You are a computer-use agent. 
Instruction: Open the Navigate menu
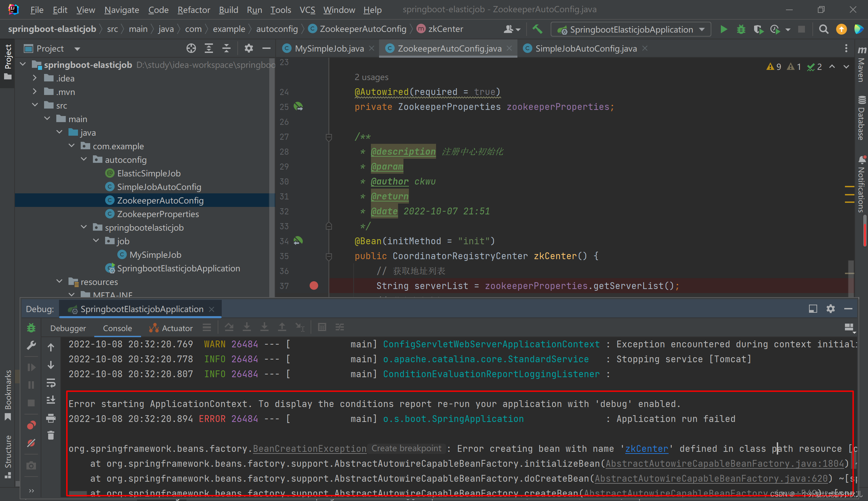(x=122, y=10)
